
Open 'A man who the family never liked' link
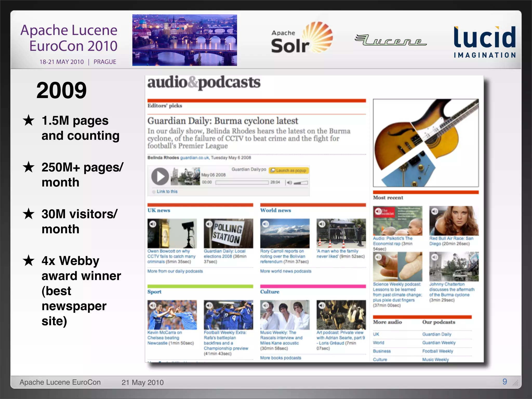(x=341, y=254)
